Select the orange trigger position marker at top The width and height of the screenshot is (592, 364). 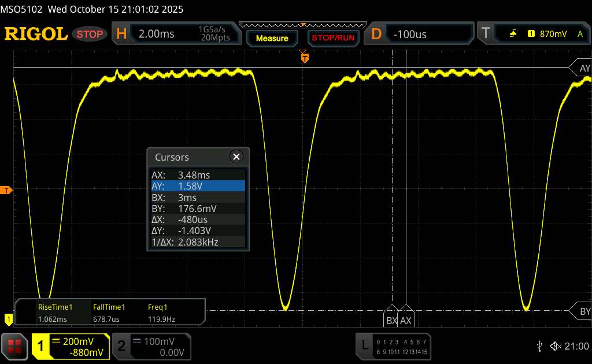[304, 58]
